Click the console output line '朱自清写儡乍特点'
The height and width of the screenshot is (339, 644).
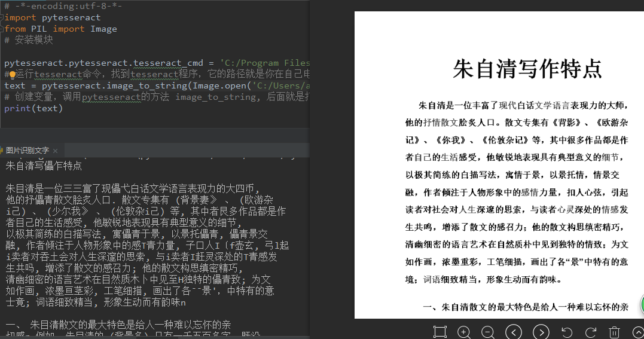[44, 166]
